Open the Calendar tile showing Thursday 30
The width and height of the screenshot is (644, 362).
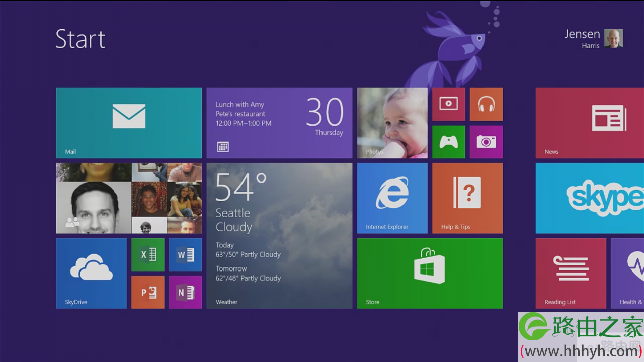[x=279, y=123]
